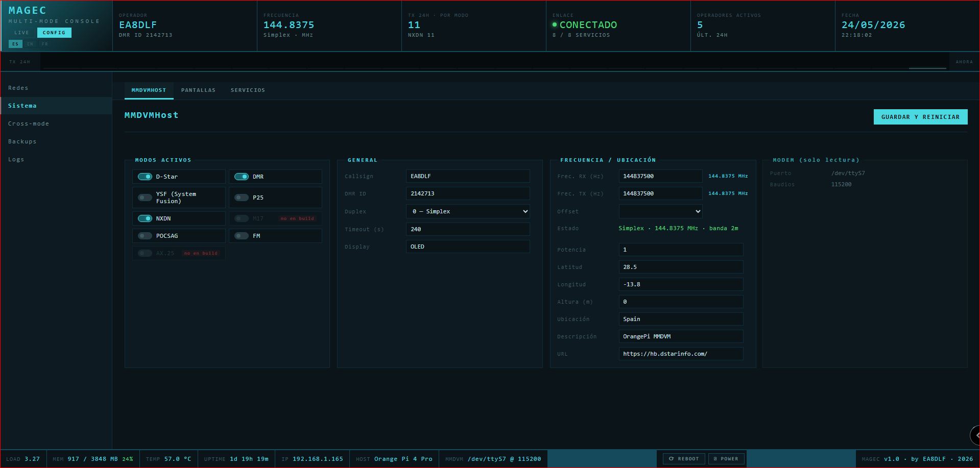
Task: Open the Offset dropdown
Action: click(x=661, y=211)
